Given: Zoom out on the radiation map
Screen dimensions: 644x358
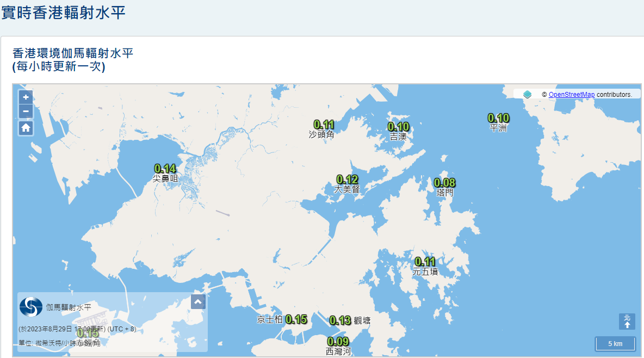Looking at the screenshot, I should point(26,112).
